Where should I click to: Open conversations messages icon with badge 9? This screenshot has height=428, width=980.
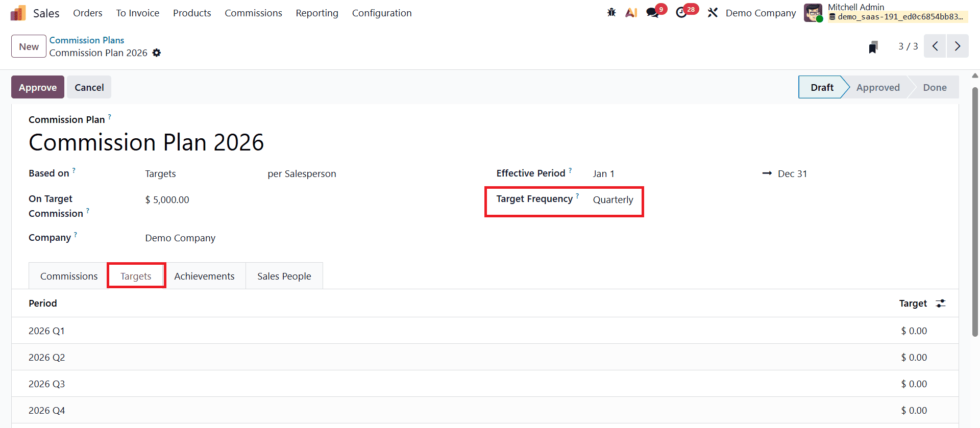click(x=653, y=13)
